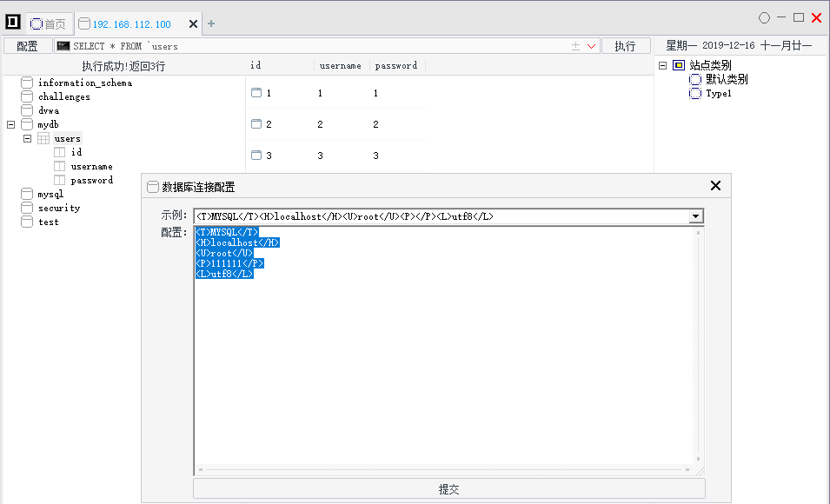The width and height of the screenshot is (830, 504).
Task: Click the 站点类别 folder icon
Action: click(x=679, y=65)
